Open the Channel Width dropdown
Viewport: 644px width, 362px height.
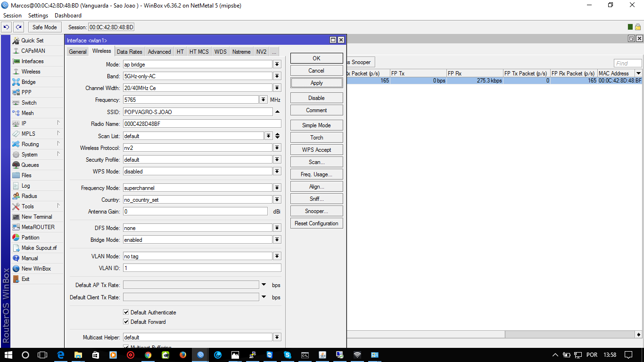click(277, 88)
